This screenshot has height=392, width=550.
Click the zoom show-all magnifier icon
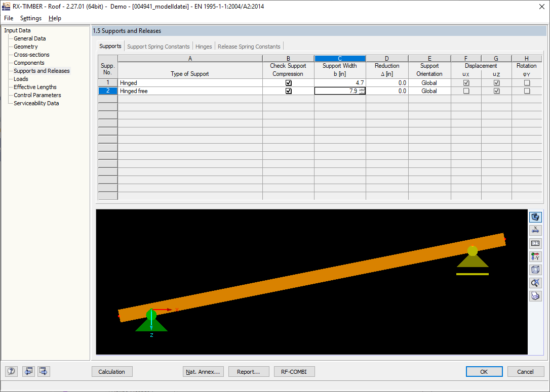[535, 283]
